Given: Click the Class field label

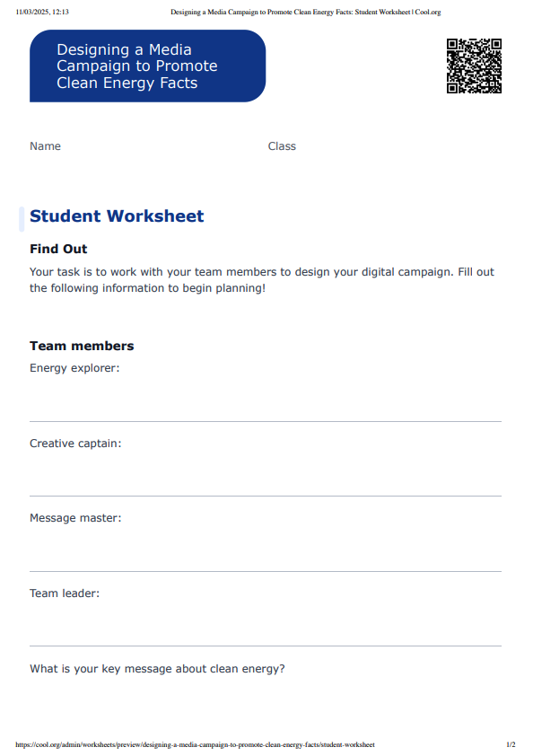Looking at the screenshot, I should pos(282,146).
